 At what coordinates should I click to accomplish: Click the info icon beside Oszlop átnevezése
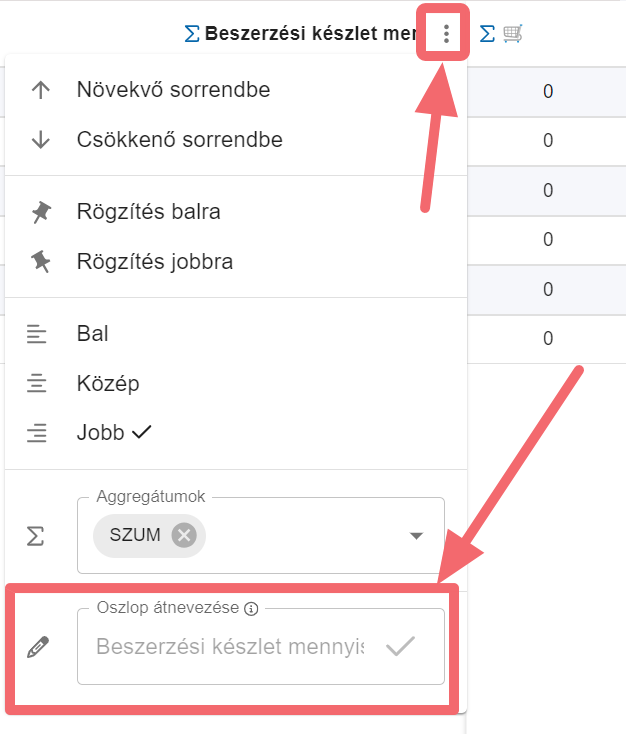[251, 608]
